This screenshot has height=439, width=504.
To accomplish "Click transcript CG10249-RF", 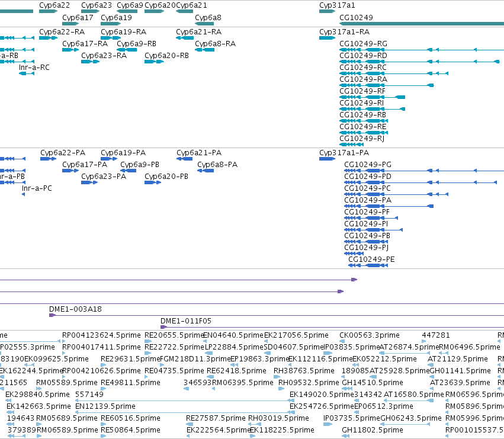I will coord(372,97).
